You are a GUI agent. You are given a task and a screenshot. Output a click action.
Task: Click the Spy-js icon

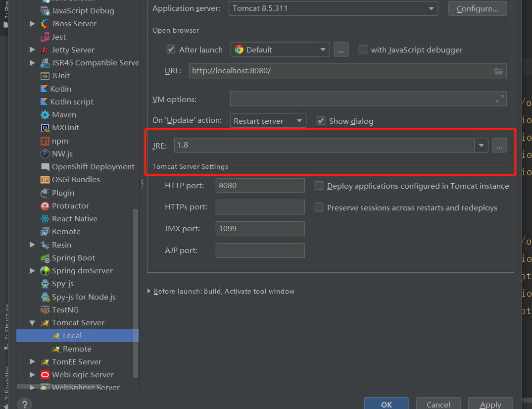45,284
